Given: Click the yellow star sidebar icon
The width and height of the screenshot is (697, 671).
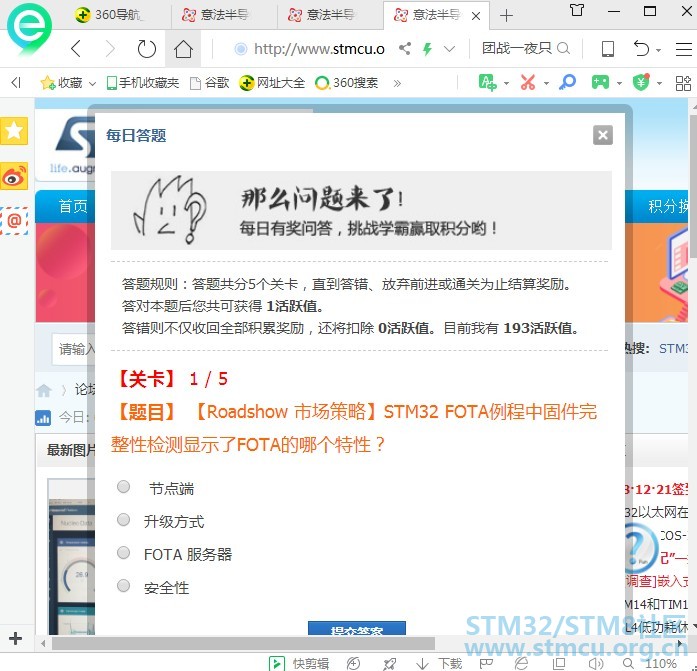Looking at the screenshot, I should click(x=14, y=131).
